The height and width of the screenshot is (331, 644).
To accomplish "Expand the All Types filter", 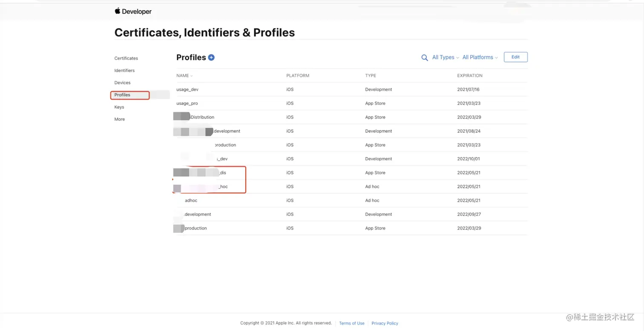I will (446, 57).
